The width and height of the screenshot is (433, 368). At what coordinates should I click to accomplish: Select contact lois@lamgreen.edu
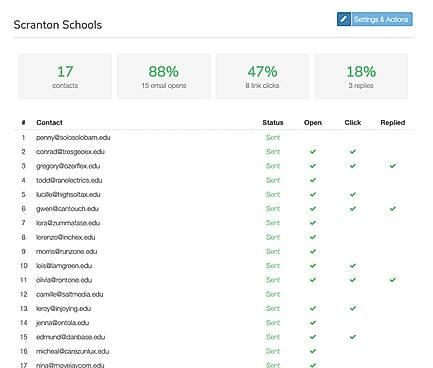click(64, 266)
